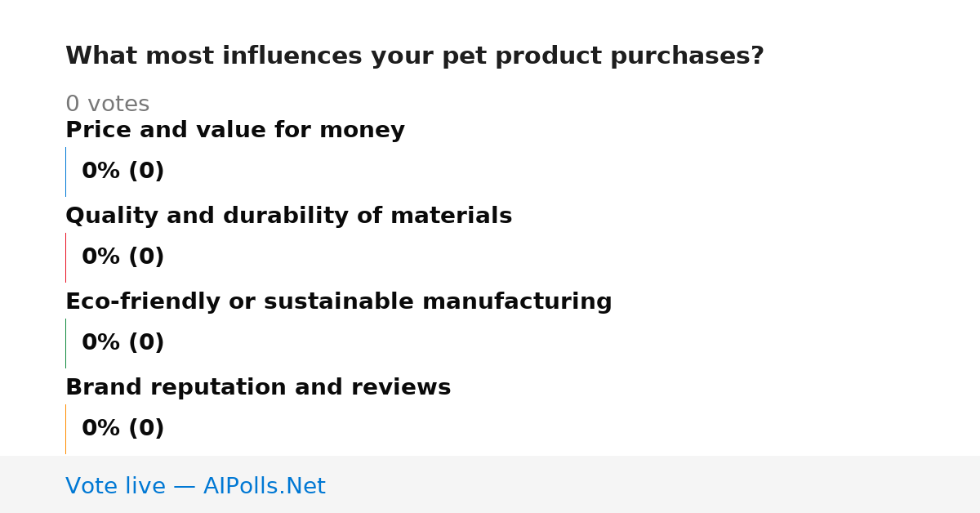Click the 0% (0) result for Price and value

pyautogui.click(x=122, y=172)
